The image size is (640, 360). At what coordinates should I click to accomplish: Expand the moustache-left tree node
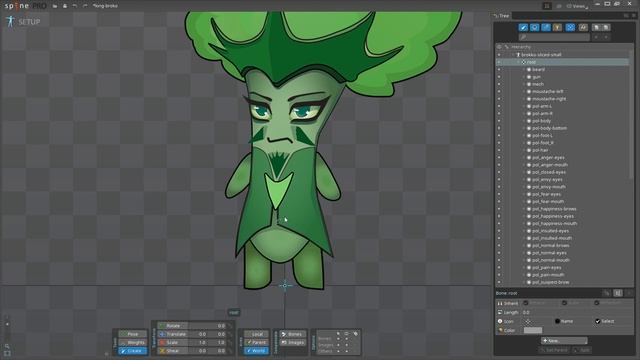click(524, 91)
